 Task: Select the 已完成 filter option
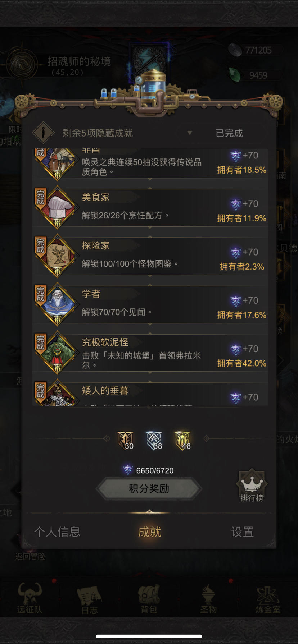click(229, 133)
